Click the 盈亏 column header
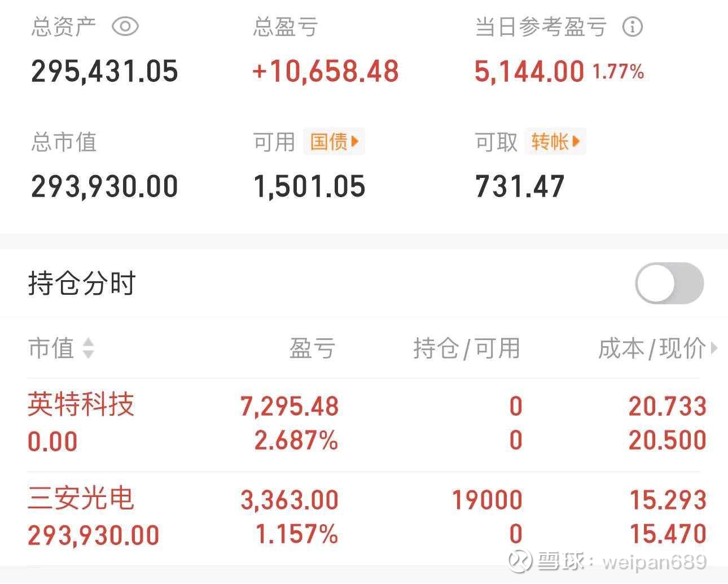This screenshot has width=728, height=584. tap(312, 348)
